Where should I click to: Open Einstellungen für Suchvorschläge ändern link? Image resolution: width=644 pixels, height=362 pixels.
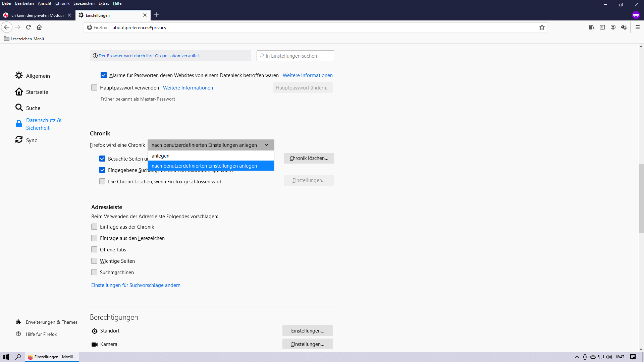click(x=136, y=285)
